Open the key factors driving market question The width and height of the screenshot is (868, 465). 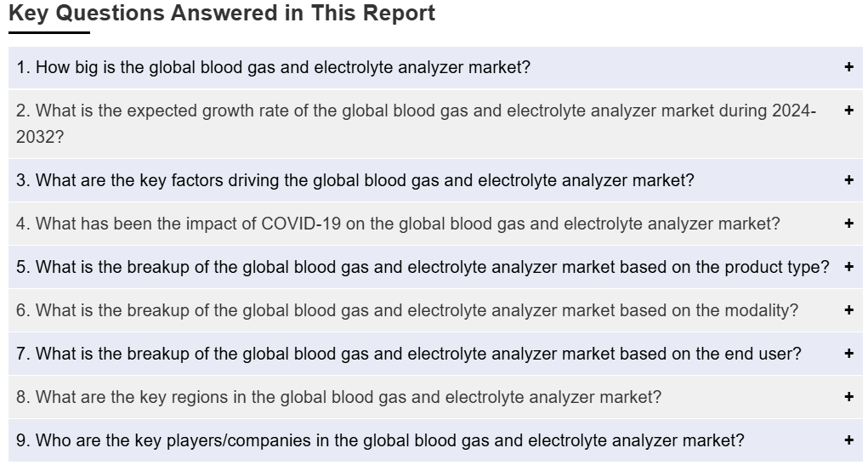click(355, 180)
